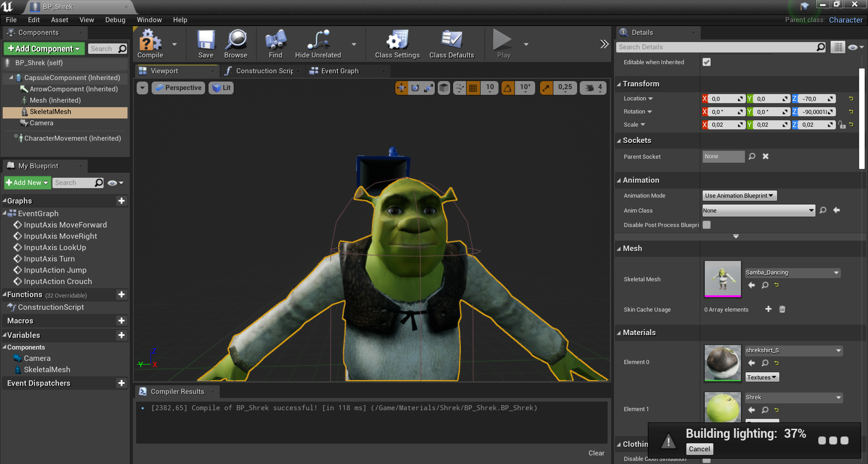Open Details property matrix grid view
Viewport: 868px width, 464px height.
pyautogui.click(x=838, y=47)
